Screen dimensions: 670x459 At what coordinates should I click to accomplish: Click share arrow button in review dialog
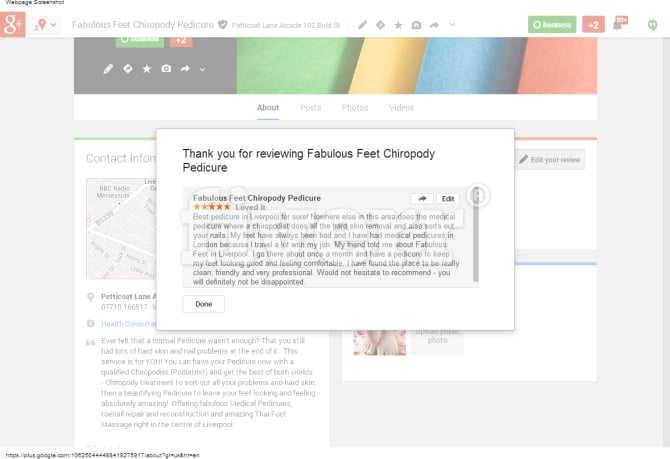[422, 199]
